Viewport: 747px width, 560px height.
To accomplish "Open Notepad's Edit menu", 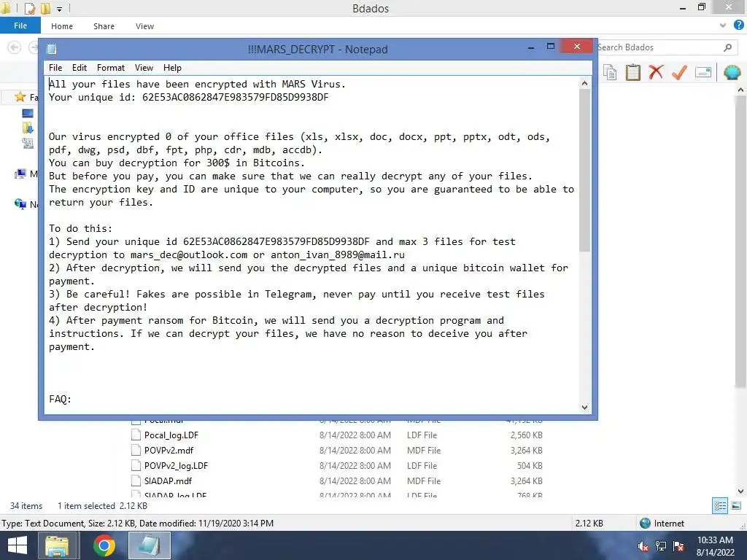I will (79, 68).
